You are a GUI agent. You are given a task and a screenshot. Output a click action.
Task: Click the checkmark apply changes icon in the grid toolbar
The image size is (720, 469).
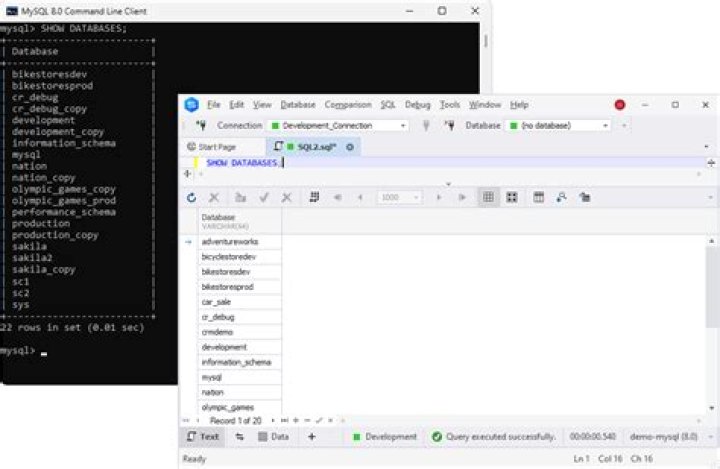point(264,198)
